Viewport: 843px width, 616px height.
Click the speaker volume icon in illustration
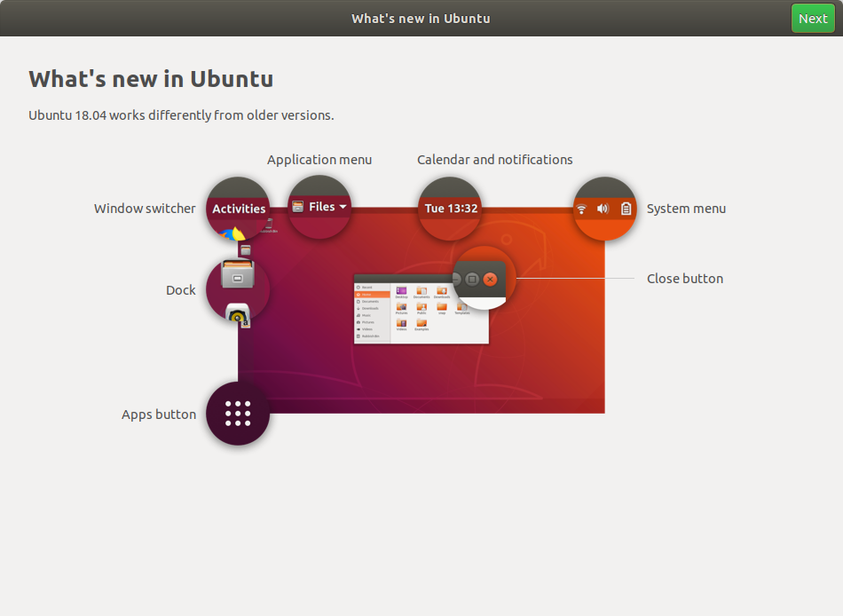(603, 209)
